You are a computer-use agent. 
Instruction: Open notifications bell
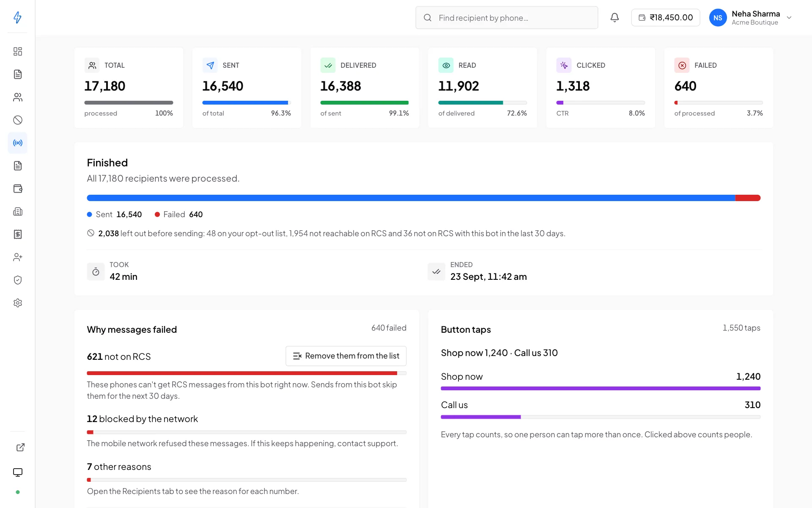point(614,17)
